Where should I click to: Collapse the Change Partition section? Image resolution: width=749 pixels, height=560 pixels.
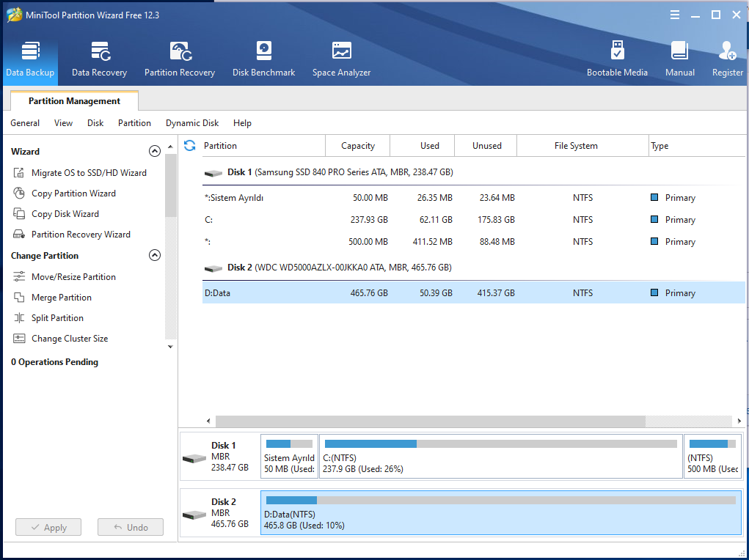155,255
